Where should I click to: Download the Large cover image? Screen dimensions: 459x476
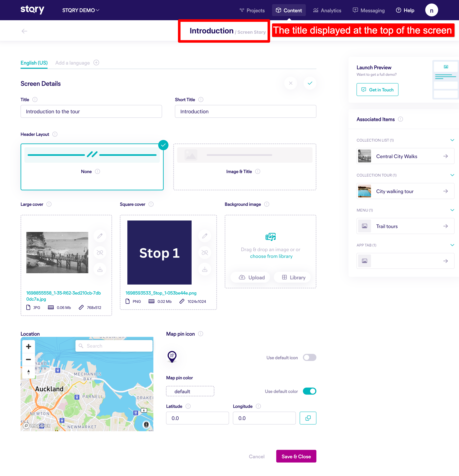[x=100, y=269]
